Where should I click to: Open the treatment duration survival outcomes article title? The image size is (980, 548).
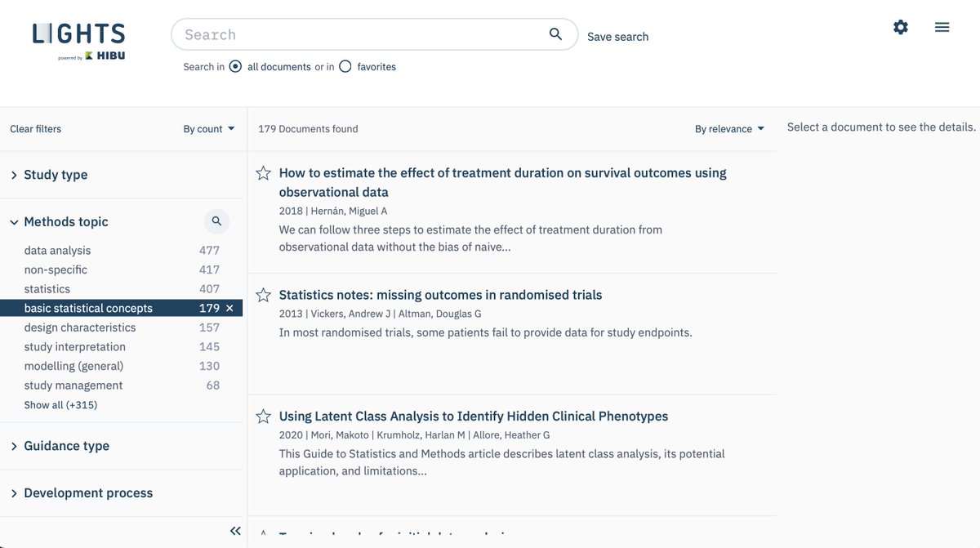point(502,182)
